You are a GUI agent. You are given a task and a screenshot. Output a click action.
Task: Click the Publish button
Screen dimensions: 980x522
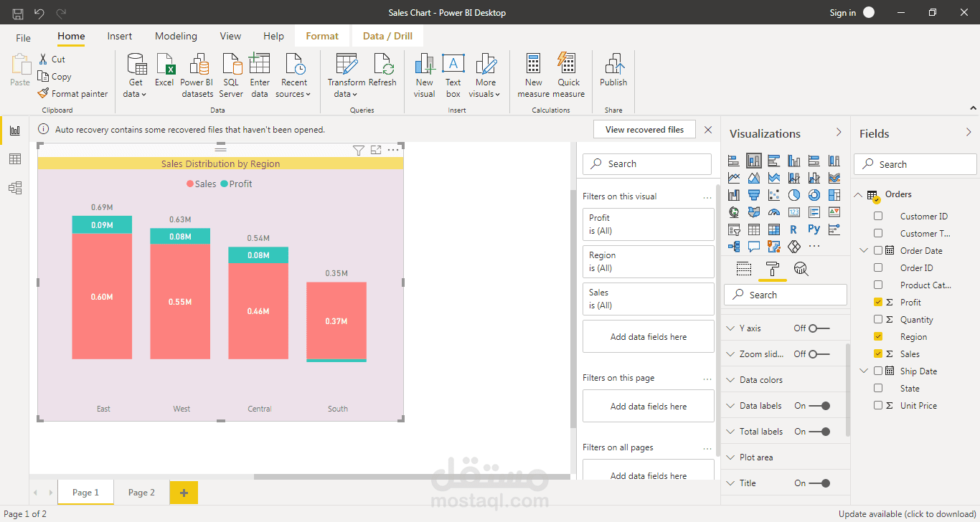coord(613,70)
